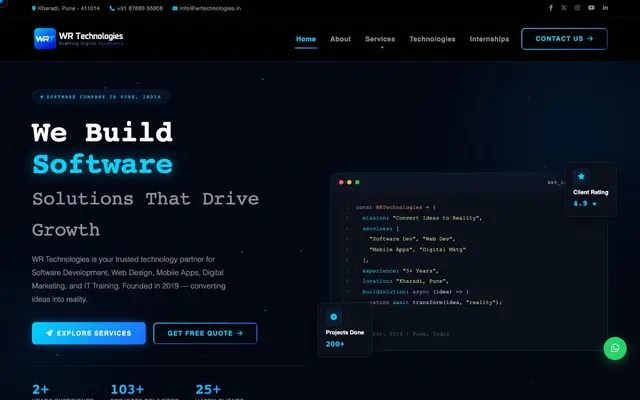Click the '103+' statistic
Image resolution: width=640 pixels, height=400 pixels.
pos(127,389)
